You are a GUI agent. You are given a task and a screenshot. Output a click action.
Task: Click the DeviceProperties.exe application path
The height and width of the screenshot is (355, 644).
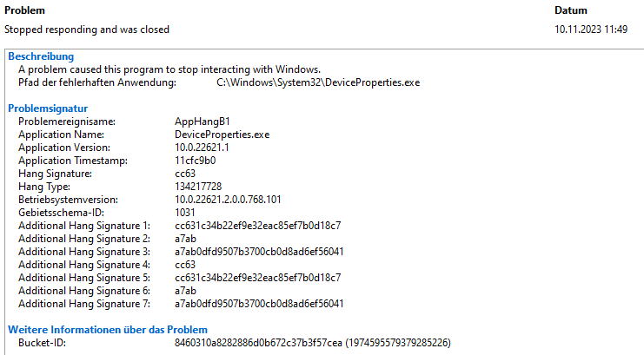[318, 82]
